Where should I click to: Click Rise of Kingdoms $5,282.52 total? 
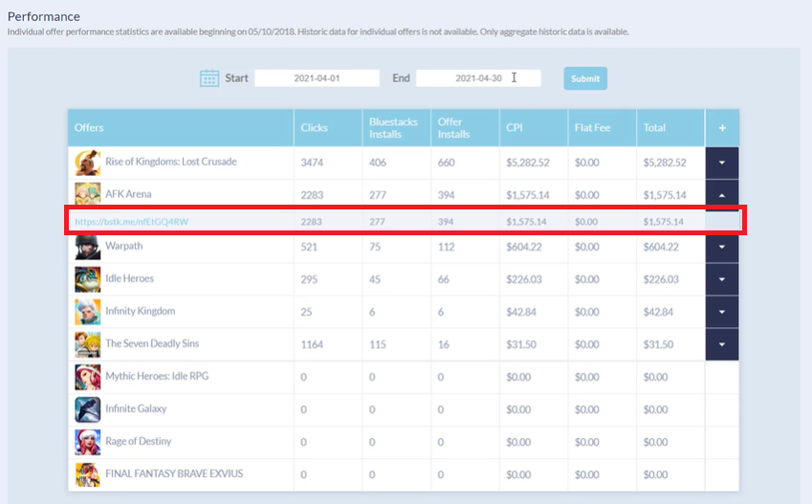pos(665,163)
